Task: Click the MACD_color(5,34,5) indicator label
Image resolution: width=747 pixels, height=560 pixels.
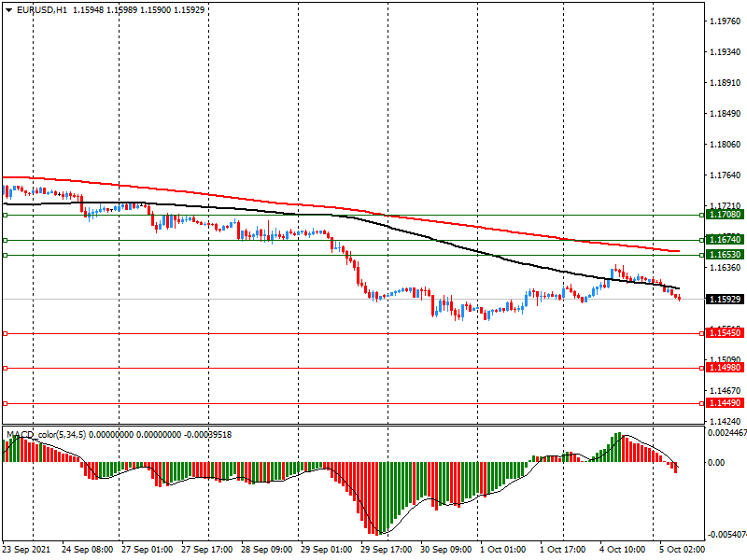Action: [x=46, y=434]
